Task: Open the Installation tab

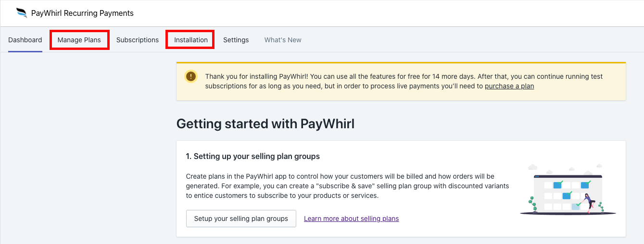Action: [191, 40]
